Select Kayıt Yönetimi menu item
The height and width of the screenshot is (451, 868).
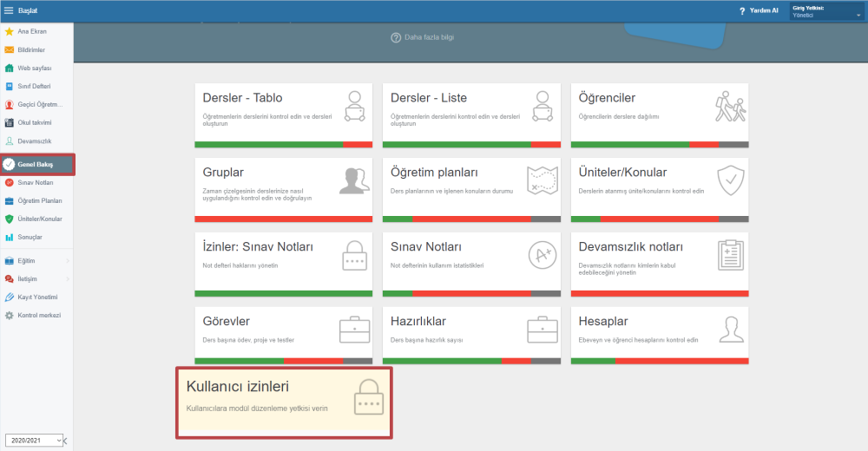tap(37, 297)
